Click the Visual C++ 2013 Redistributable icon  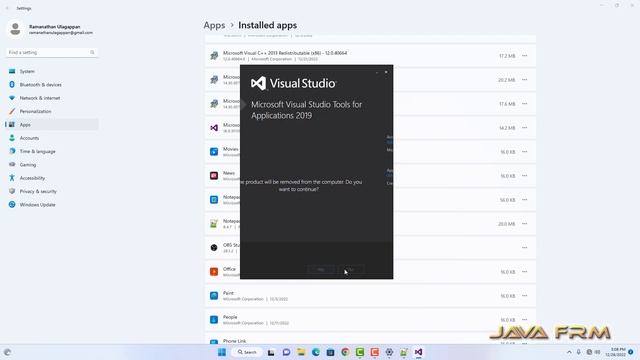click(214, 56)
